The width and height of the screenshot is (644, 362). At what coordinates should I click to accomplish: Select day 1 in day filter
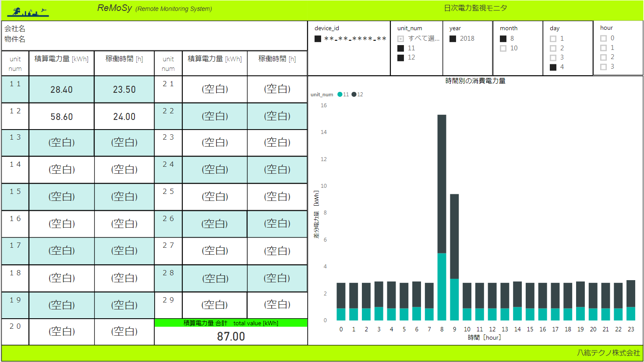click(x=553, y=39)
